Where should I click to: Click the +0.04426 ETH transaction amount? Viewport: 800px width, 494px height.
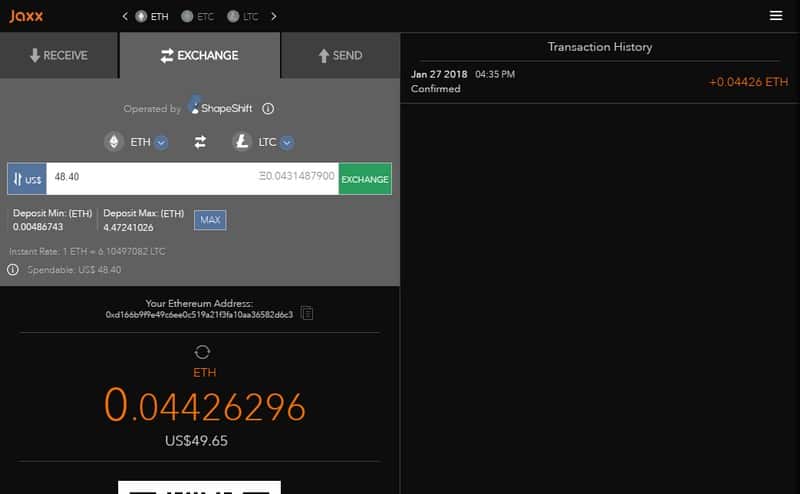748,82
